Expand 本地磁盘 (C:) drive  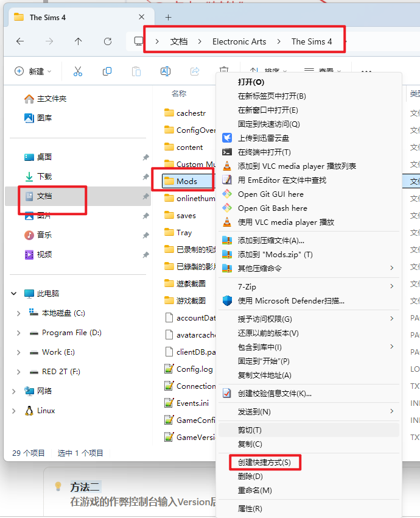[x=18, y=313]
